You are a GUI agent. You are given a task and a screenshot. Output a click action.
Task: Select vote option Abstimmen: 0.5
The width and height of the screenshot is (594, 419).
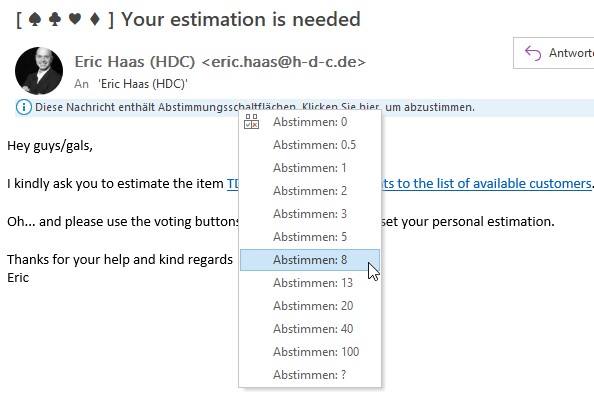click(310, 145)
